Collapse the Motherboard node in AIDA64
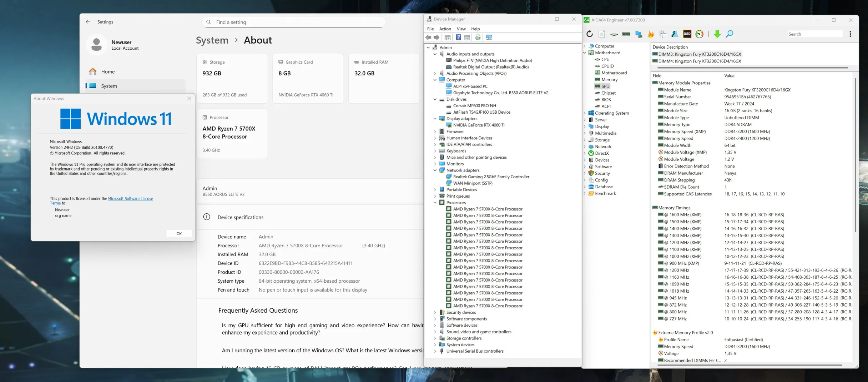Viewport: 868px width, 382px height. (585, 53)
